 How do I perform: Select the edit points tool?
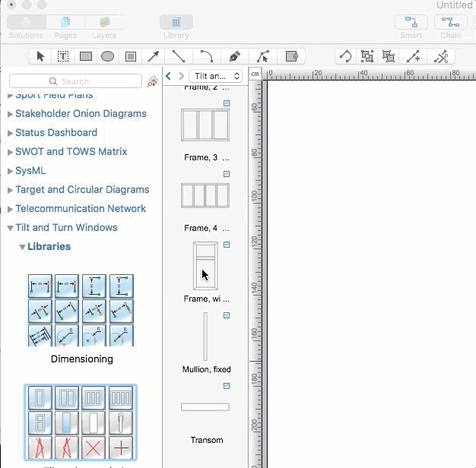(x=262, y=56)
